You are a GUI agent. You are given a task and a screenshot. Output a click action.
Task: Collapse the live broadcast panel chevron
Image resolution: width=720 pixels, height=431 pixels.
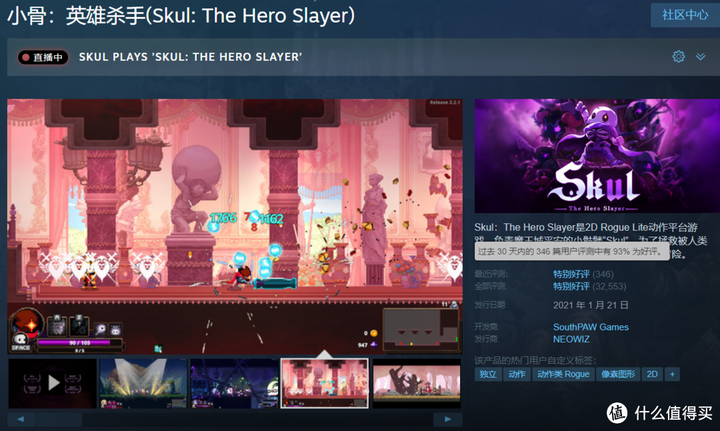700,57
